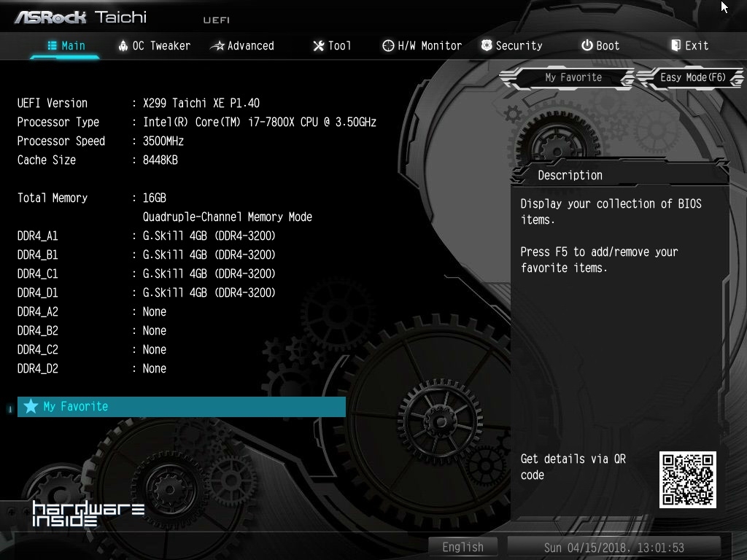Click the Boot power icon
This screenshot has width=747, height=560.
point(587,45)
